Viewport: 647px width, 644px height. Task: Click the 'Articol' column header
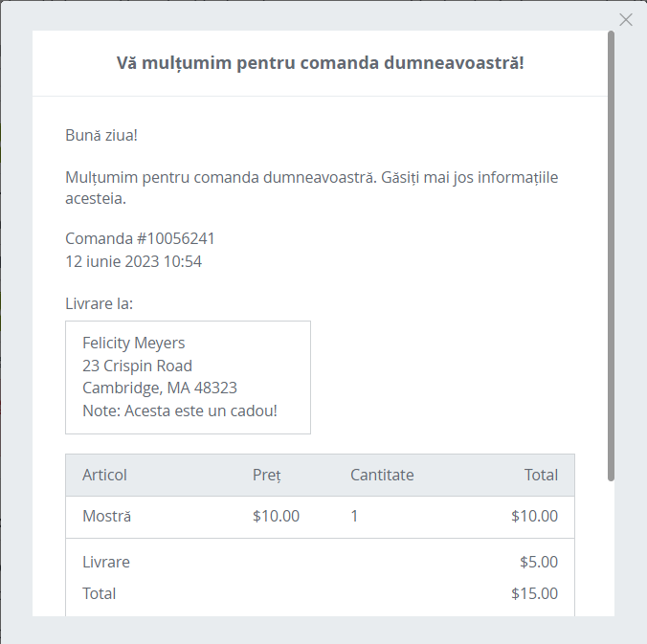[x=104, y=475]
